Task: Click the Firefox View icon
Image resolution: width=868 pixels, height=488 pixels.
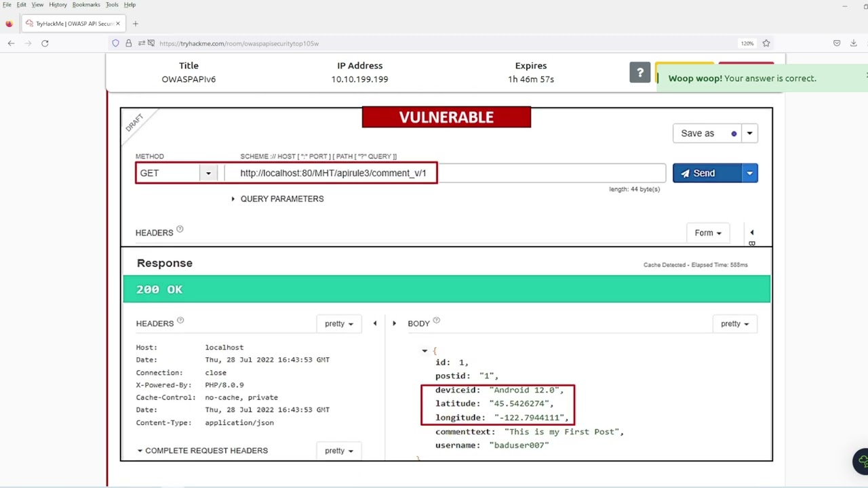Action: (x=9, y=24)
